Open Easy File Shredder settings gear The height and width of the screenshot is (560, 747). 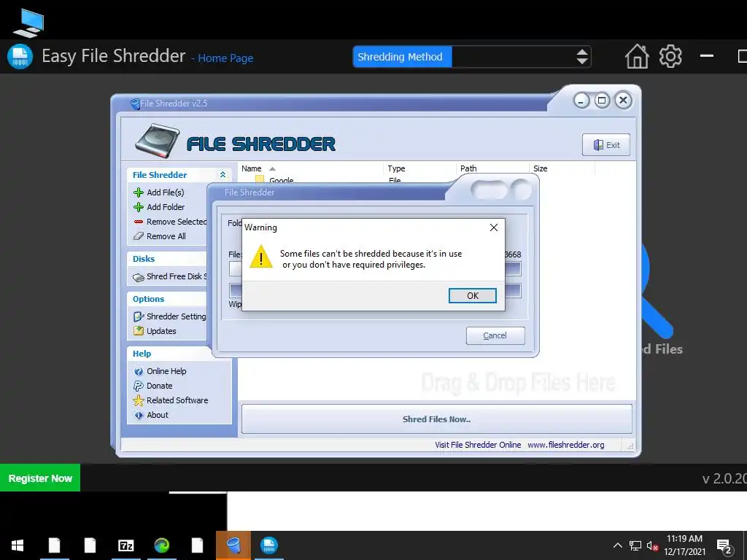coord(670,56)
